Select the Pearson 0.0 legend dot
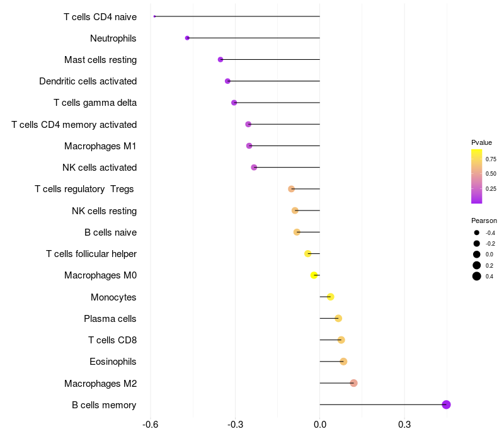Image resolution: width=504 pixels, height=441 pixels. point(477,254)
